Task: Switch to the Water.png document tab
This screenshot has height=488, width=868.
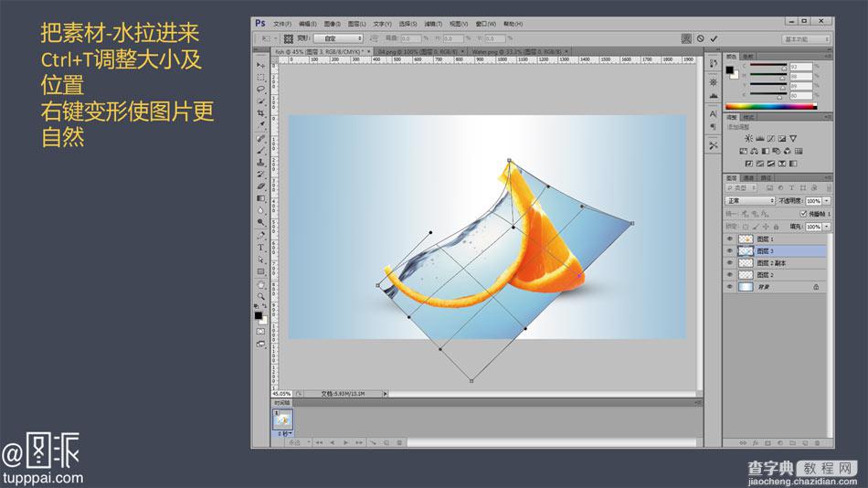Action: click(518, 51)
